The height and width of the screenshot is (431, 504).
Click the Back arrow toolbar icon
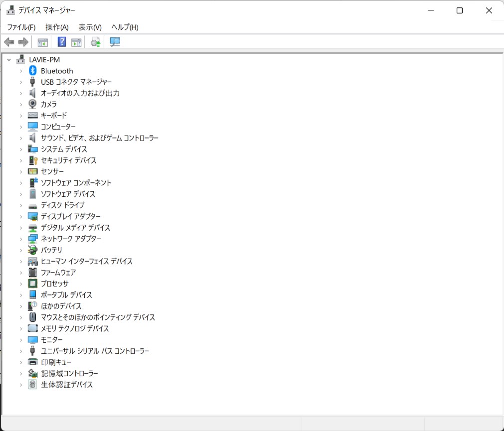(x=9, y=42)
